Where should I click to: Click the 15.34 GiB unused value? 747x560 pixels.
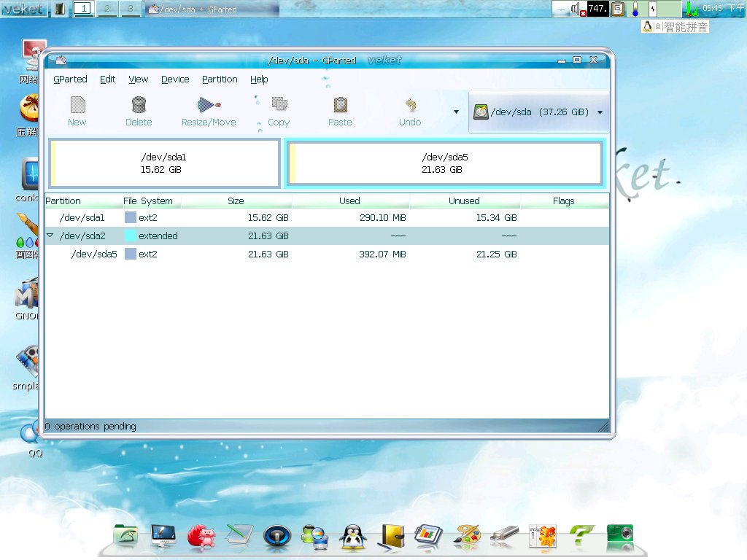(496, 217)
